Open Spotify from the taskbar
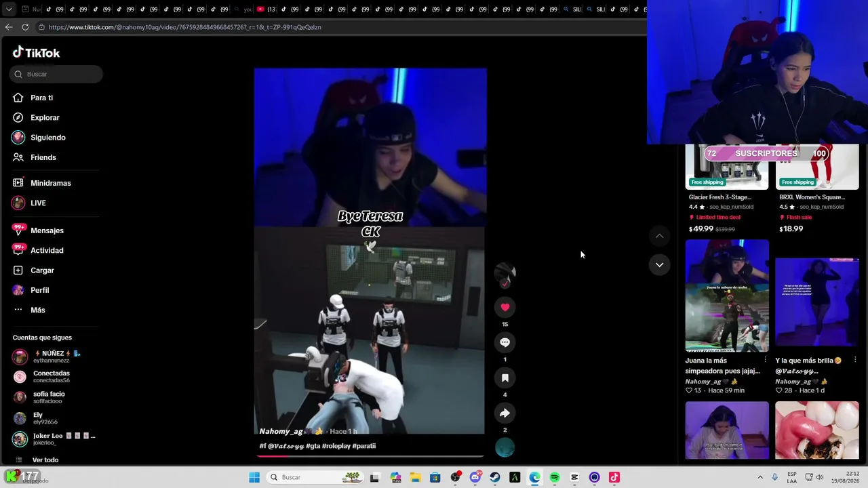Screen dimensions: 868x488 [555, 478]
